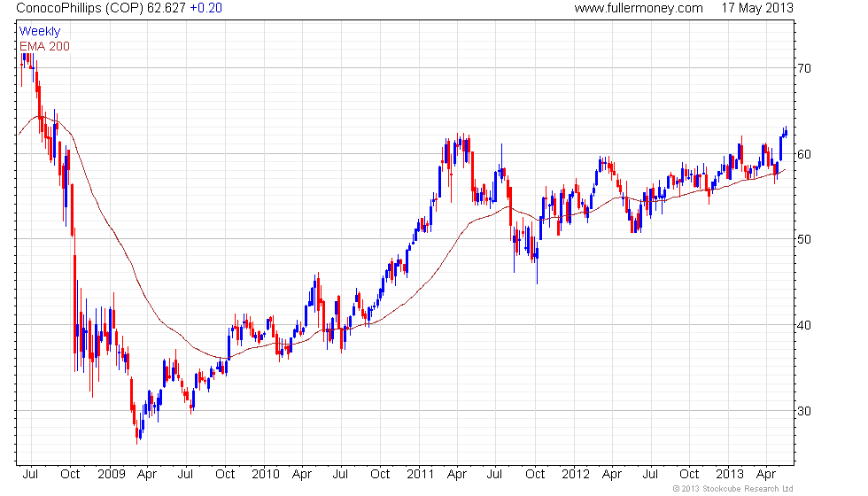
Task: Click the Oct label between 2010 and 2011
Action: pyautogui.click(x=380, y=475)
